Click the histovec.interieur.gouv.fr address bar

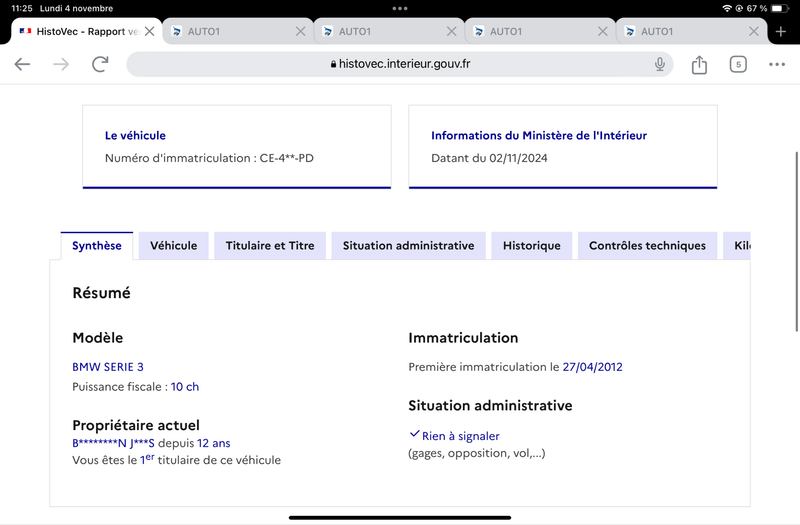pyautogui.click(x=400, y=64)
